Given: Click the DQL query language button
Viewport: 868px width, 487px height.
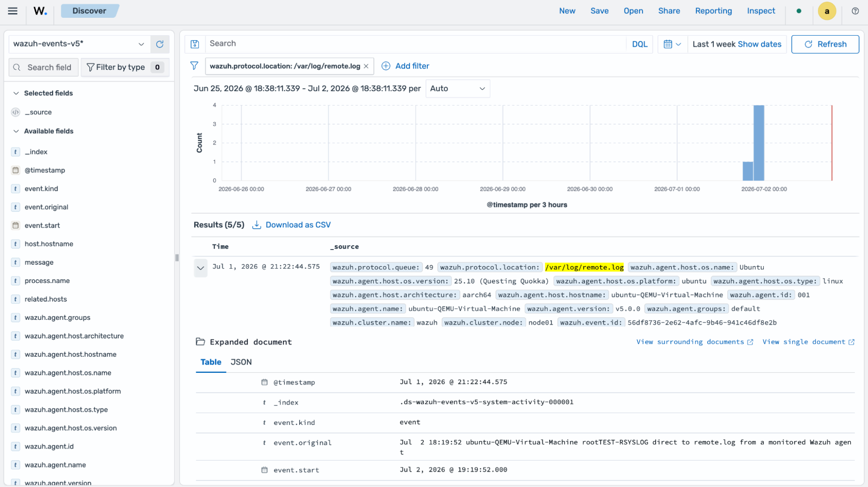Looking at the screenshot, I should (x=640, y=44).
